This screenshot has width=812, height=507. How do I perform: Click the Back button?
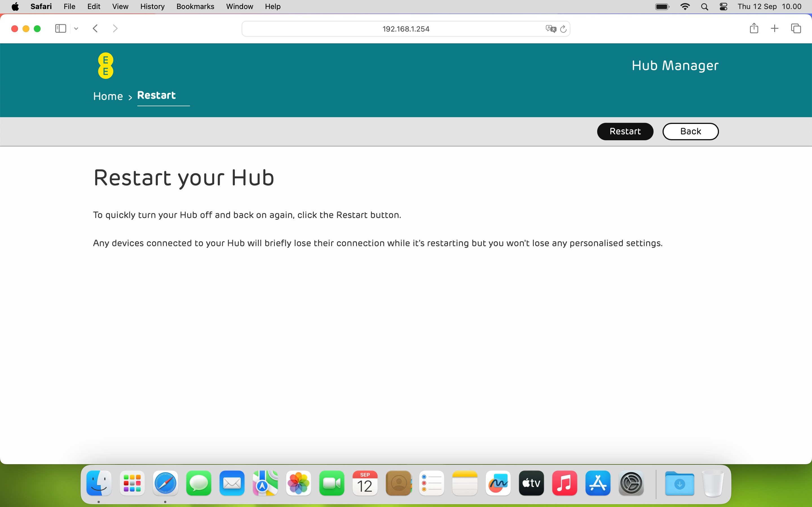pos(690,131)
